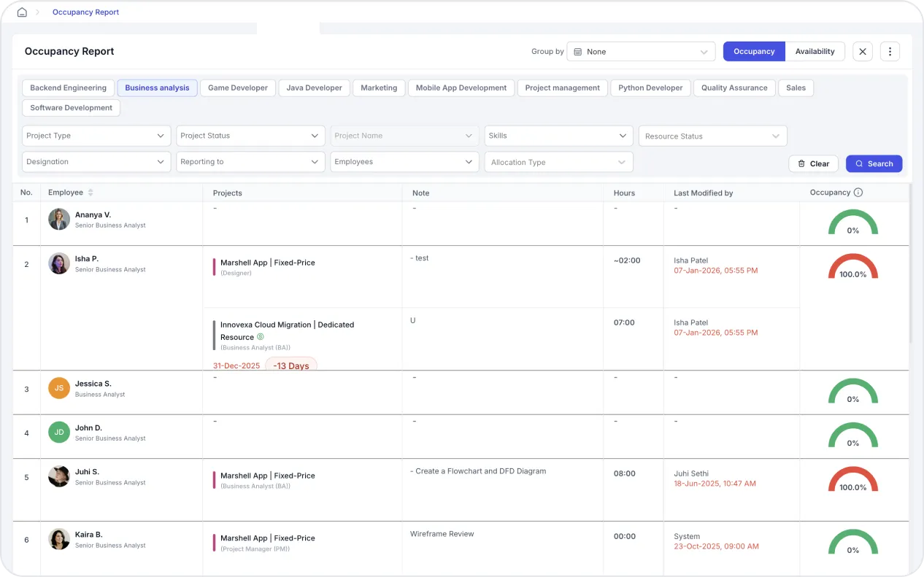Click Isha P.'s profile avatar
This screenshot has height=577, width=924.
(x=59, y=263)
